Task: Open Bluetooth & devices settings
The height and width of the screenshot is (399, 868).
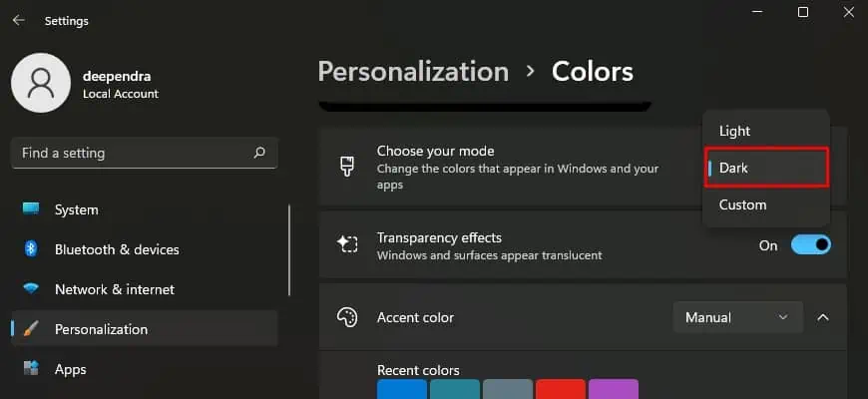Action: pyautogui.click(x=144, y=249)
